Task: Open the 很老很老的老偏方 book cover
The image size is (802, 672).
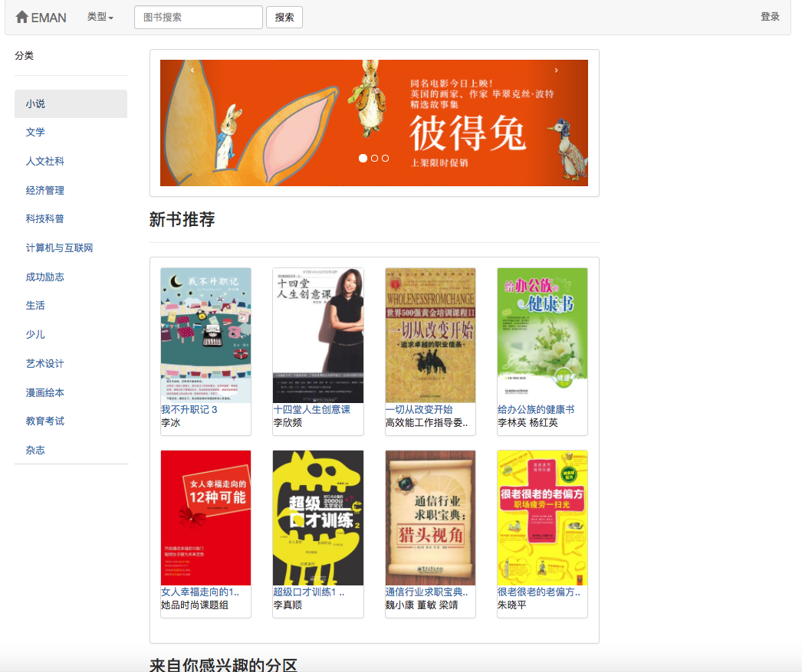Action: [542, 518]
